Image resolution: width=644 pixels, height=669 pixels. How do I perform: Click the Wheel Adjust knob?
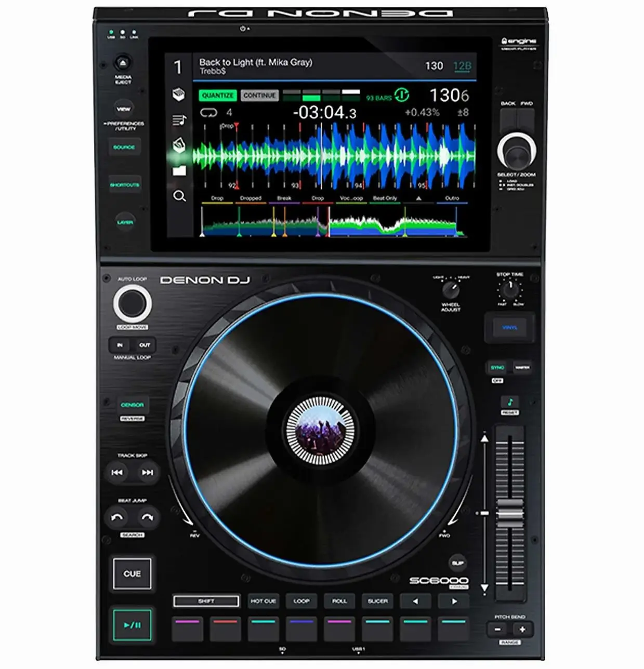451,290
